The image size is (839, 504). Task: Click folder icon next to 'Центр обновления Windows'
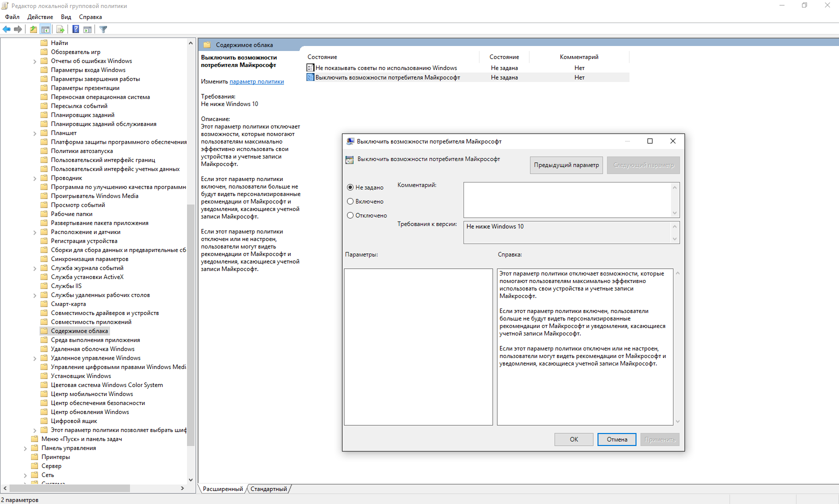(44, 412)
